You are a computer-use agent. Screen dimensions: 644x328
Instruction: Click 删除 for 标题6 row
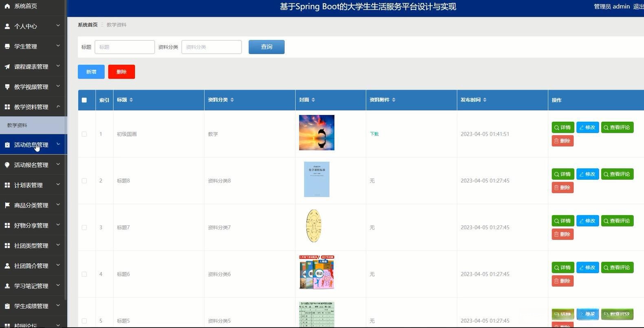(563, 281)
